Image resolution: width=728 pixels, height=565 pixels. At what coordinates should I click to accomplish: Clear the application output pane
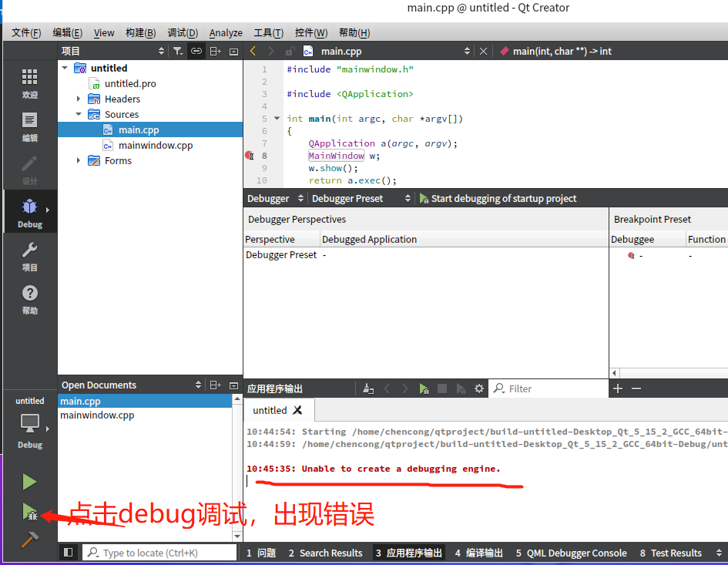click(x=368, y=388)
